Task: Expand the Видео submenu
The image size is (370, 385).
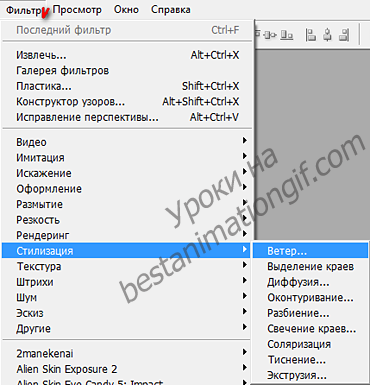Action: pyautogui.click(x=127, y=142)
